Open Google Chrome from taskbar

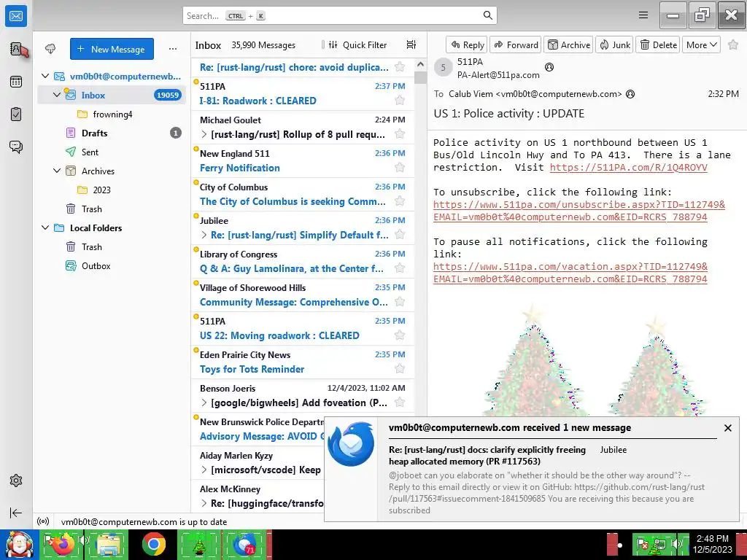153,544
